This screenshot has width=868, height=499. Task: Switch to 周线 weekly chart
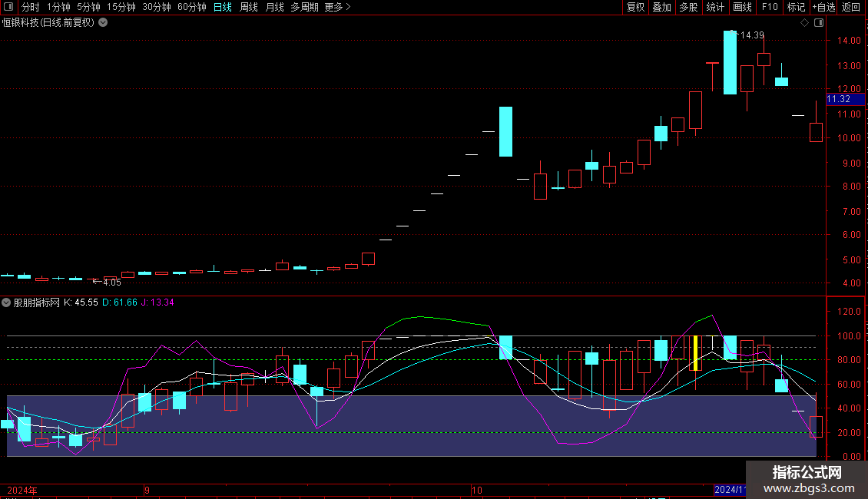[x=249, y=7]
